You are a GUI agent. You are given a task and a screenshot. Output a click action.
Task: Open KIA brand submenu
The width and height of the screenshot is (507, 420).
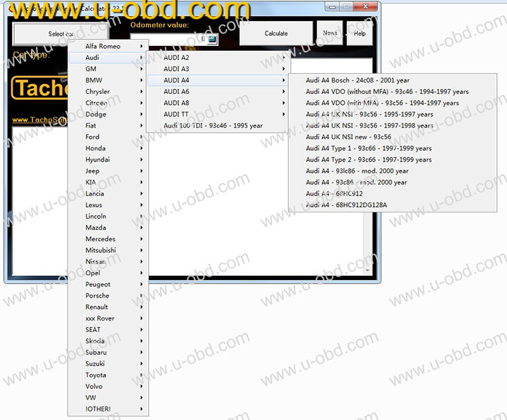tap(108, 182)
